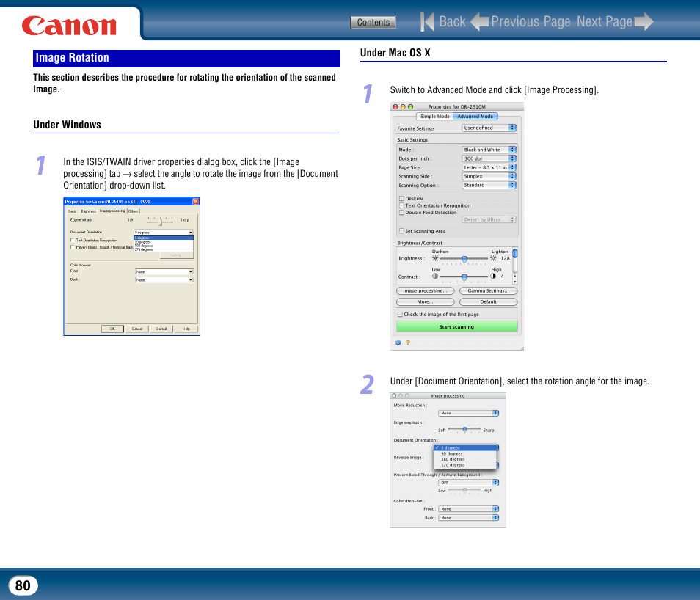Click the red close light in DR-2510M window

click(395, 106)
